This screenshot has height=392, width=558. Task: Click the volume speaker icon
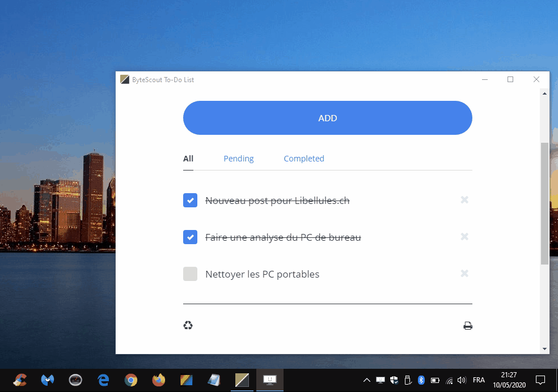click(x=462, y=380)
